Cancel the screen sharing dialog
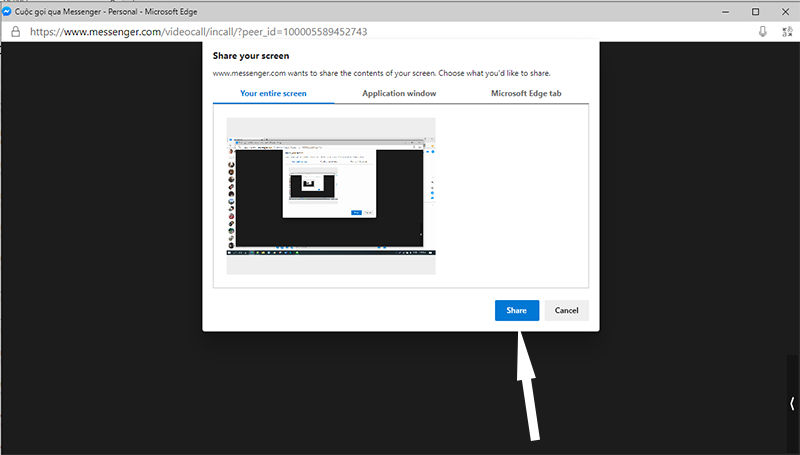Viewport: 800px width, 455px height. (x=567, y=311)
